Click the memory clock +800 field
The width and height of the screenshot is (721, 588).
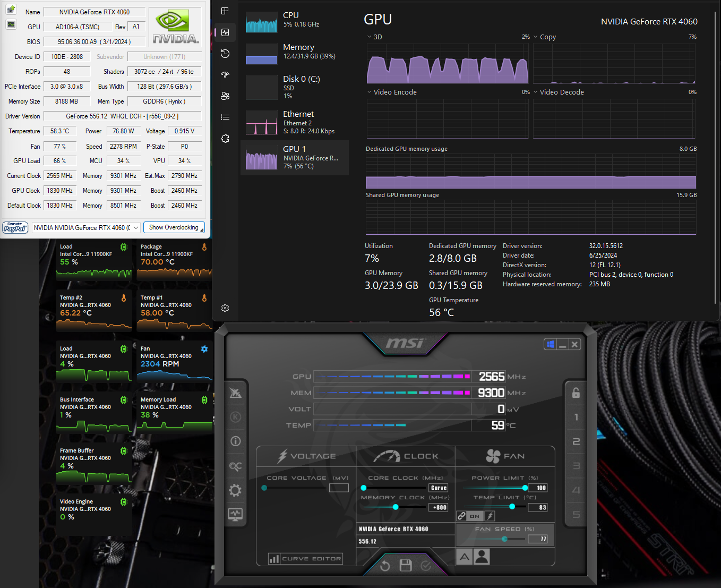[x=439, y=507]
